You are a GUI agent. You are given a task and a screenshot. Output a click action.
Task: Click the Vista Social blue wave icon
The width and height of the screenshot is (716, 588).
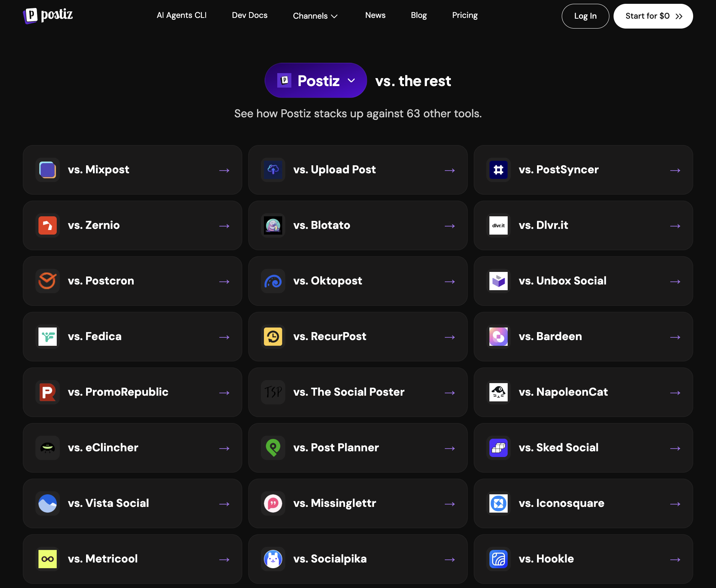coord(48,503)
